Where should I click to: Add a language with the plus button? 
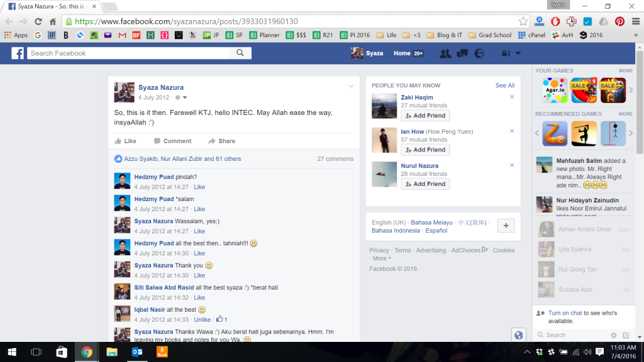pyautogui.click(x=506, y=226)
